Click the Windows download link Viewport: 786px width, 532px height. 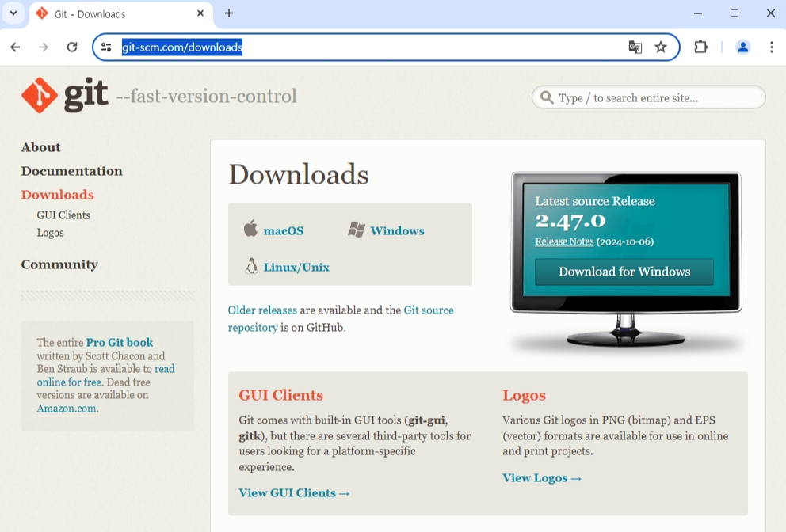[x=397, y=230]
